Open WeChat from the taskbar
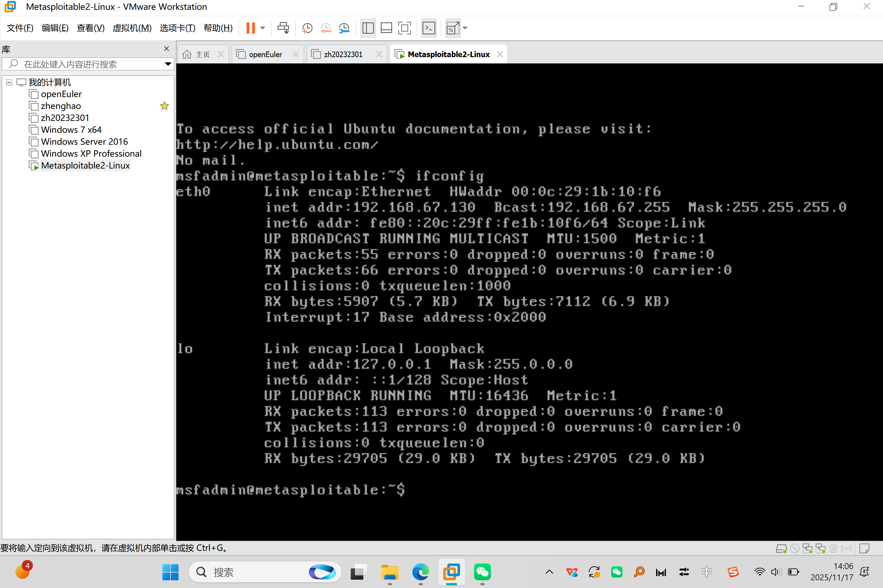 coord(482,572)
